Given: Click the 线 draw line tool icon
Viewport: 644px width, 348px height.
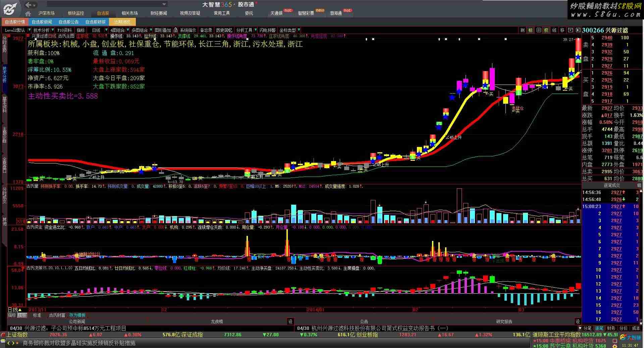Looking at the screenshot, I should (554, 30).
